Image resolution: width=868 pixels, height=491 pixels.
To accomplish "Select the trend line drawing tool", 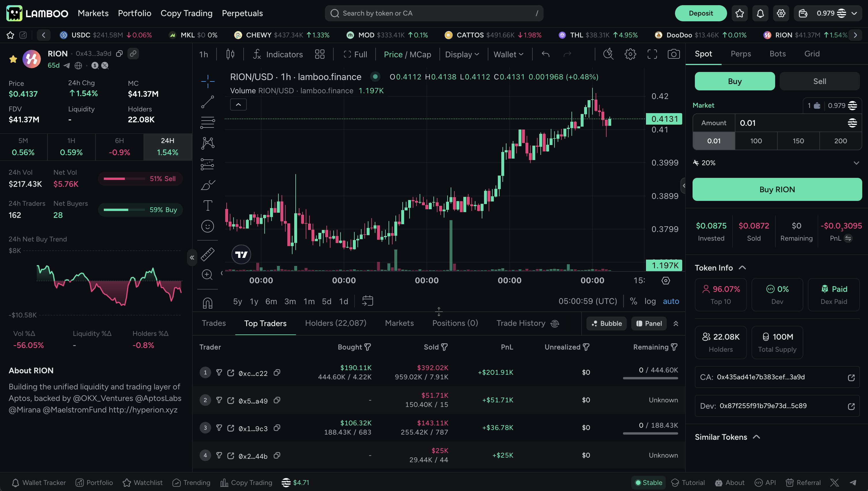I will click(x=208, y=102).
